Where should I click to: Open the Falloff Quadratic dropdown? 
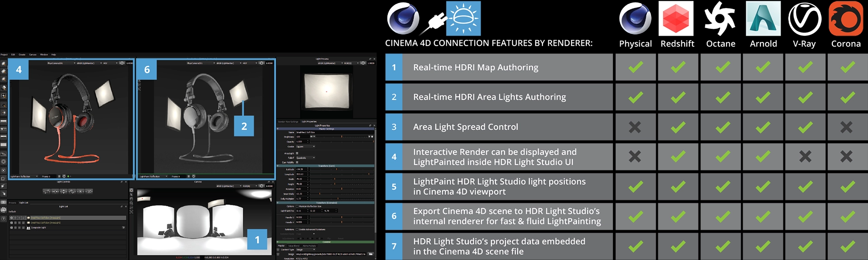pyautogui.click(x=306, y=158)
